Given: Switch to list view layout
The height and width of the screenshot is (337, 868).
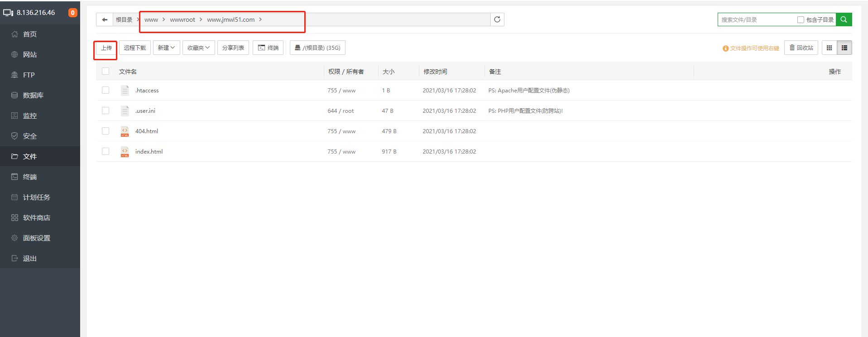Looking at the screenshot, I should (844, 48).
